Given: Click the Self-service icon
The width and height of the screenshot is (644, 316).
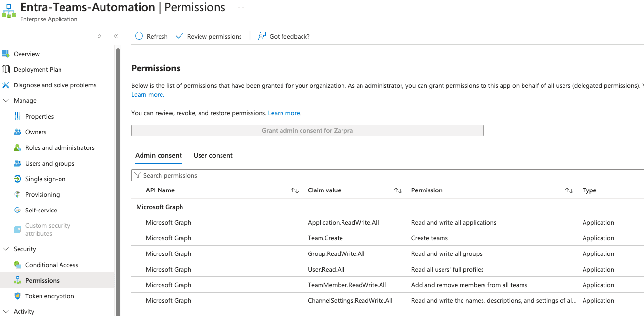Looking at the screenshot, I should (x=18, y=210).
